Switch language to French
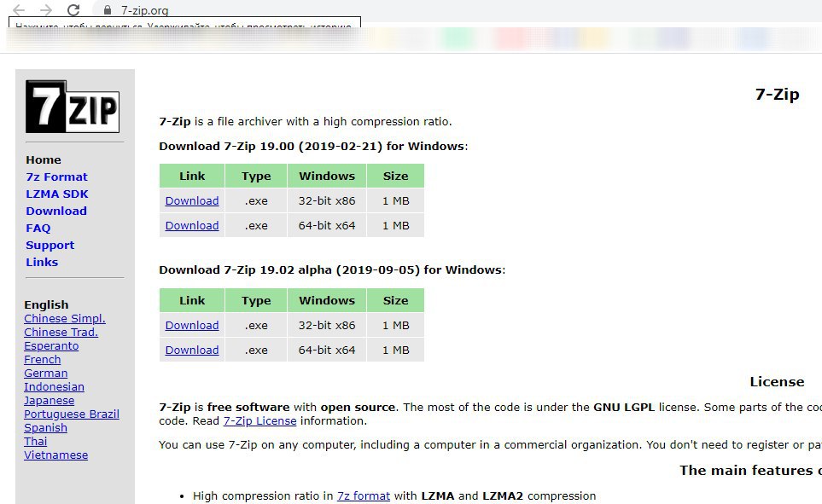 coord(43,359)
